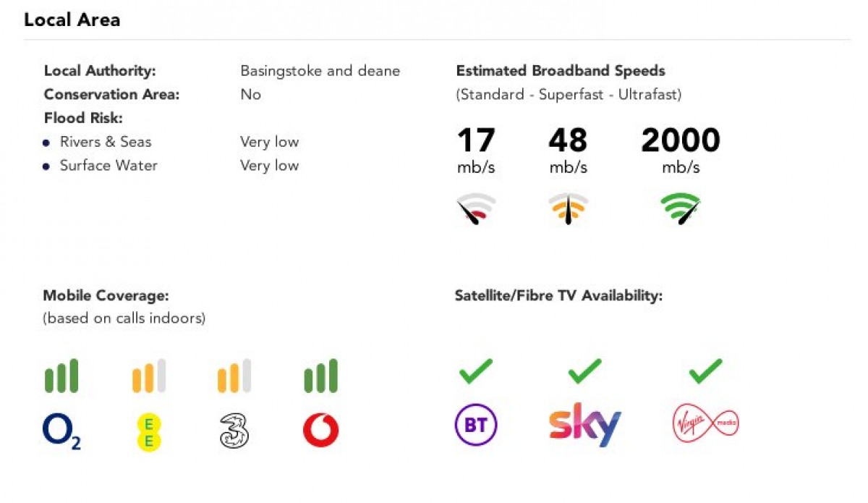This screenshot has width=868, height=503.
Task: Click the Vodafone signal strength bars
Action: tap(320, 376)
